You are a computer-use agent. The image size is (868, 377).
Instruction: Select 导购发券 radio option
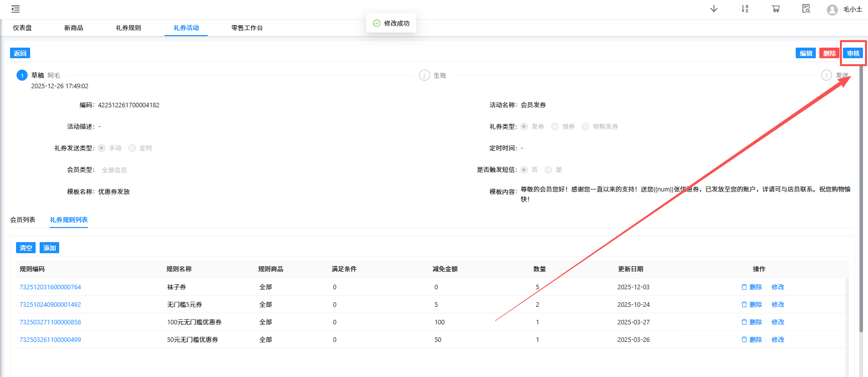[x=586, y=126]
